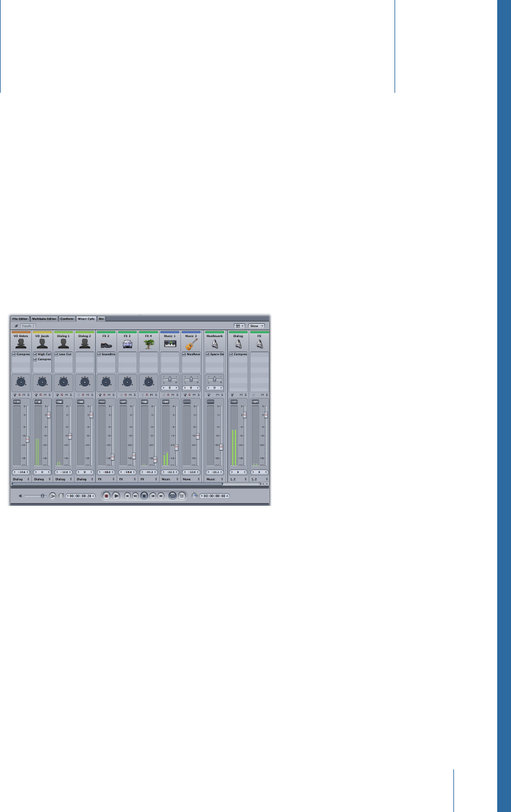This screenshot has height=812, width=511.
Task: Click the guitar icon on Music 2
Action: (x=192, y=343)
